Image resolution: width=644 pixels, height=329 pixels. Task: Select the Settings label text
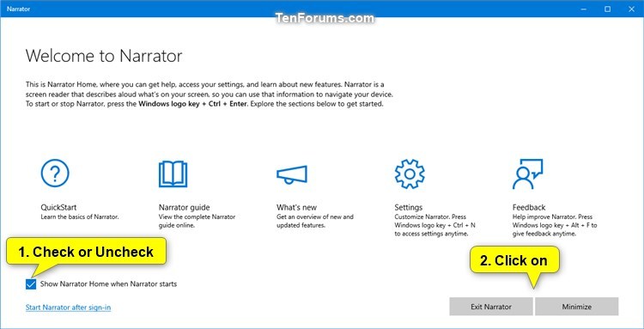pyautogui.click(x=408, y=207)
